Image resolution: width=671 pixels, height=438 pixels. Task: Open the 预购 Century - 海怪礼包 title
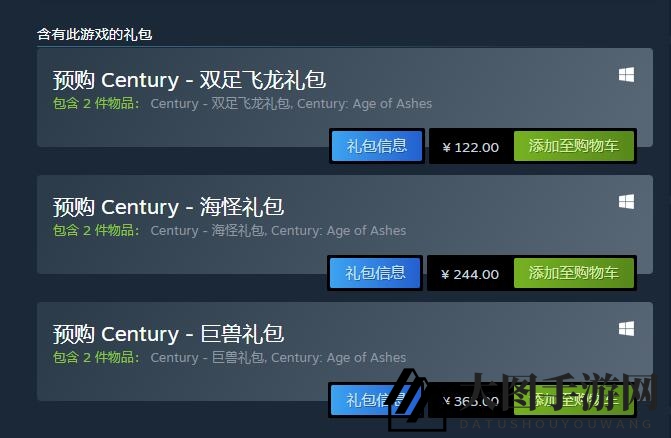point(168,207)
